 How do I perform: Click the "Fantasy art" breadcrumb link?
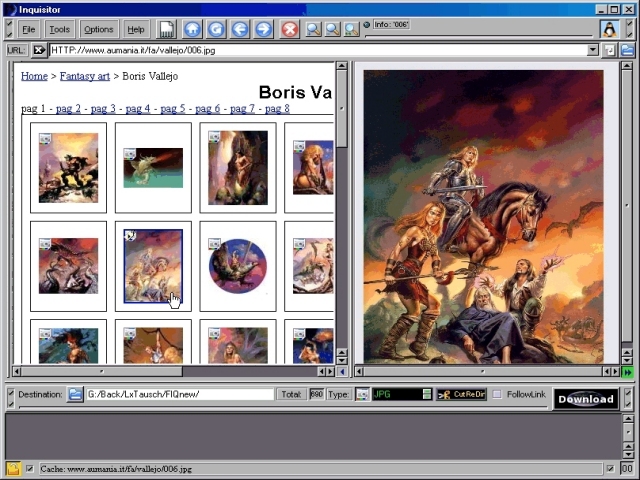click(84, 76)
